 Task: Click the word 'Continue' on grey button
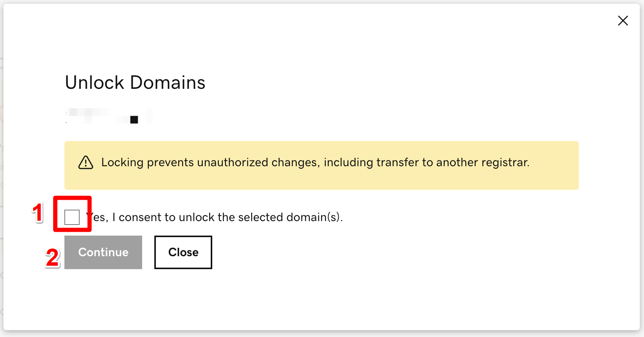(x=103, y=252)
